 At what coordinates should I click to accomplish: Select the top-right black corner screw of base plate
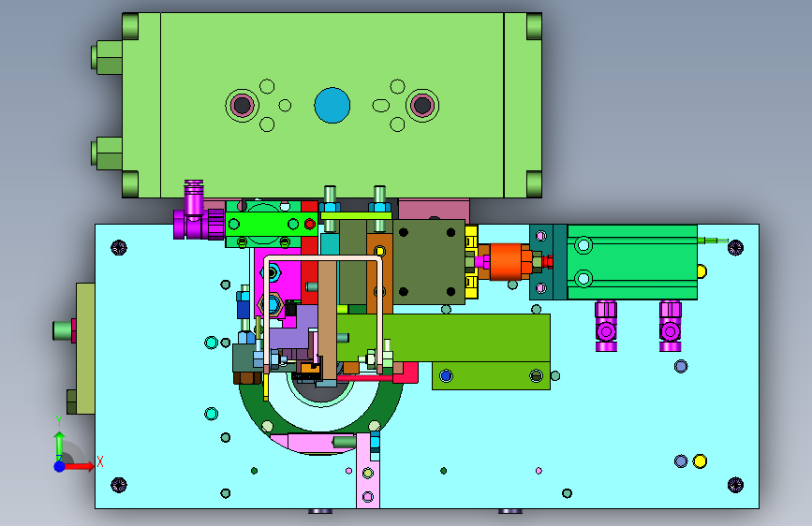[x=735, y=247]
